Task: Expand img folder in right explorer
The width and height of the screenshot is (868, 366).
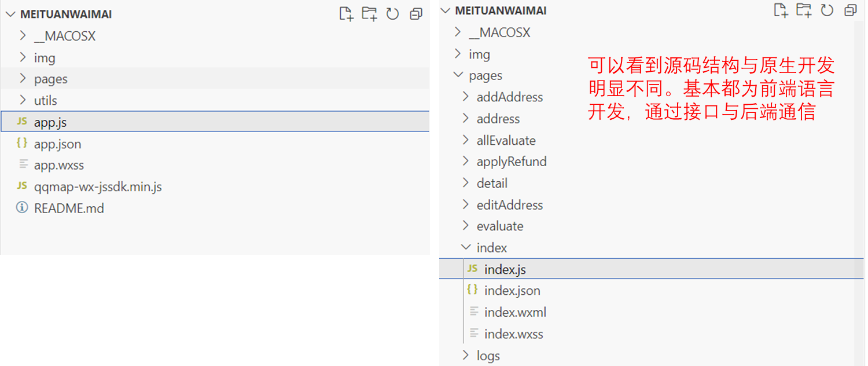Action: [458, 54]
